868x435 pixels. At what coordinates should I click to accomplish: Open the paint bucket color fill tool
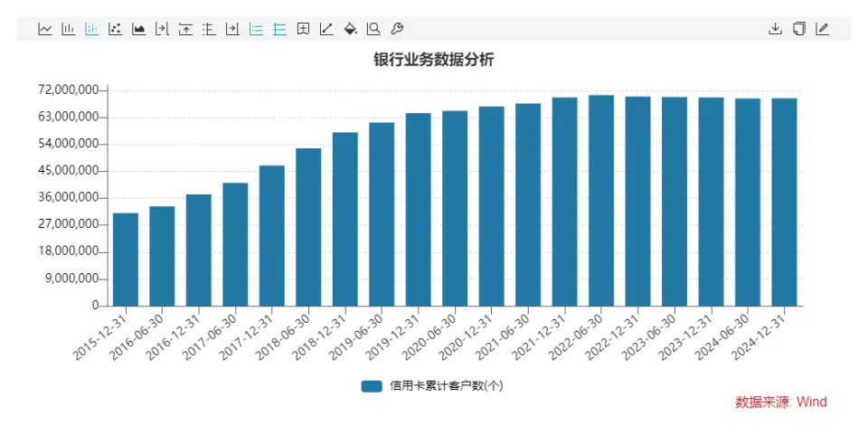[x=351, y=29]
